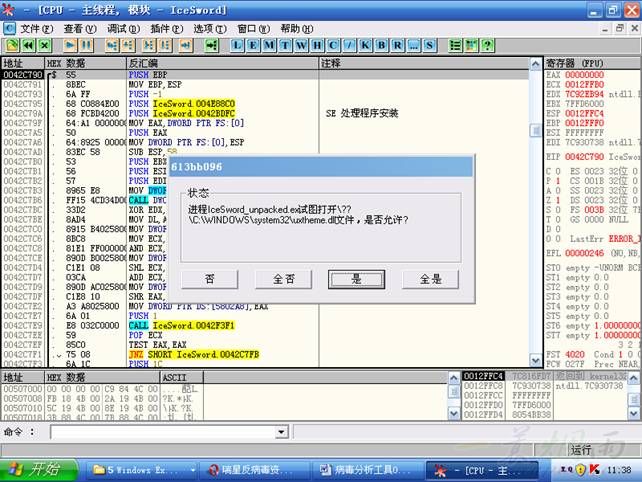Switch to 5 Windows Explorer taskbar group
Image resolution: width=642 pixels, height=482 pixels.
point(142,470)
